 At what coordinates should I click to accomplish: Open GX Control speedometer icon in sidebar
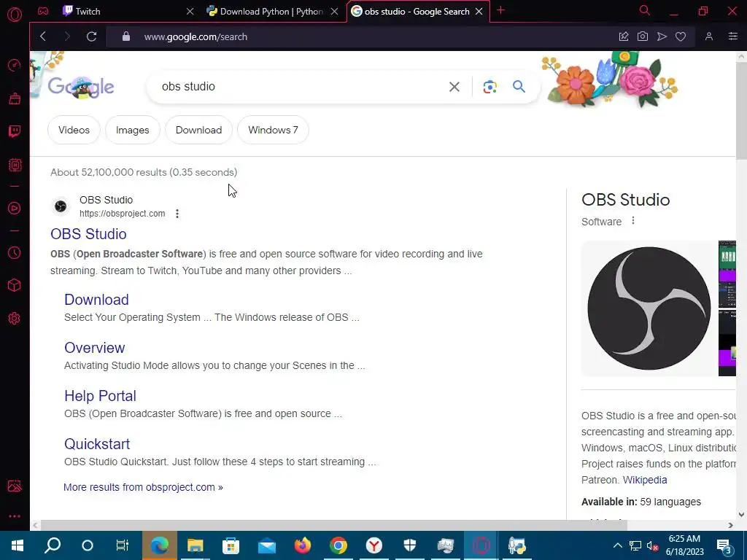click(15, 65)
